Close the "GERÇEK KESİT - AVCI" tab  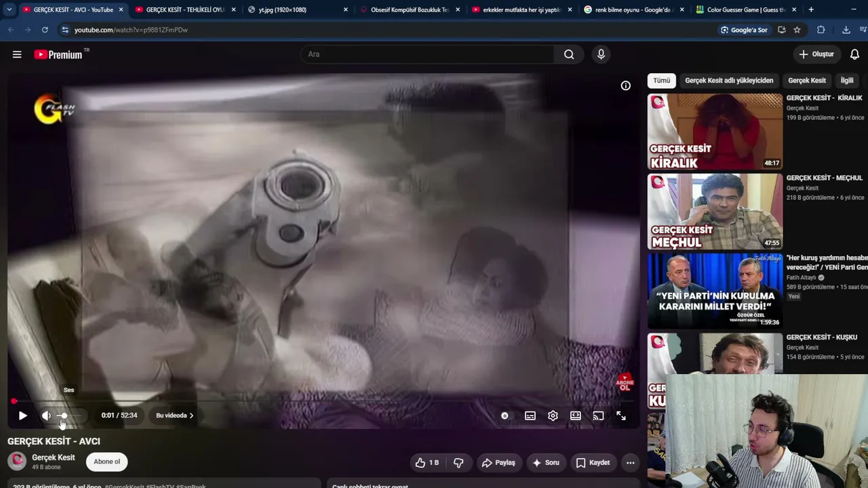click(121, 9)
